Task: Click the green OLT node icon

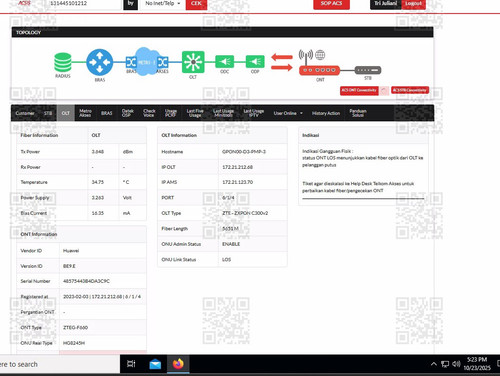Action: tap(193, 62)
